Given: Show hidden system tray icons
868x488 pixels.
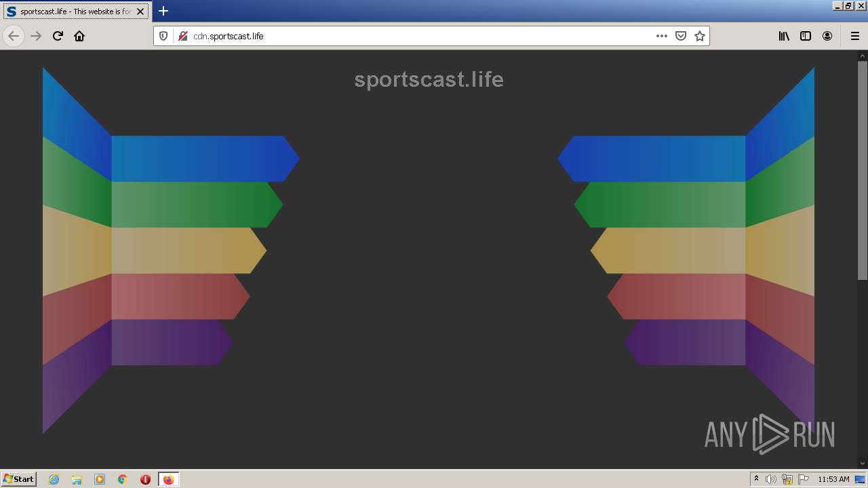Looking at the screenshot, I should (x=756, y=479).
